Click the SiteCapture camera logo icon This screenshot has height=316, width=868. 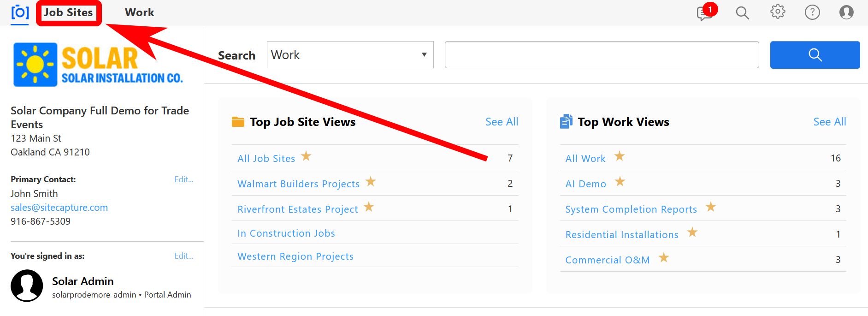point(20,12)
